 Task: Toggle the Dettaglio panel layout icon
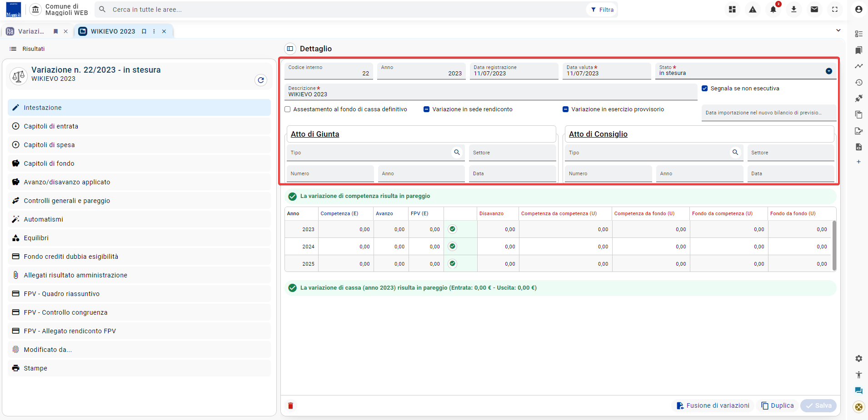(290, 49)
